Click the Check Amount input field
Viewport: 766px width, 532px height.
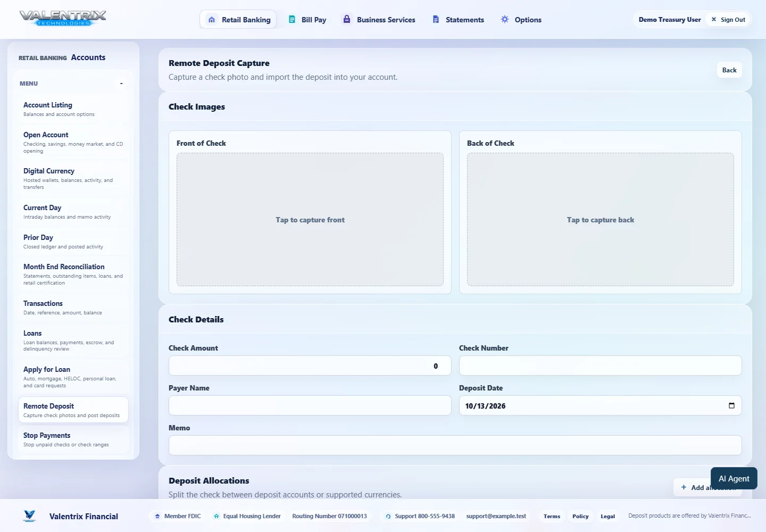pos(310,365)
